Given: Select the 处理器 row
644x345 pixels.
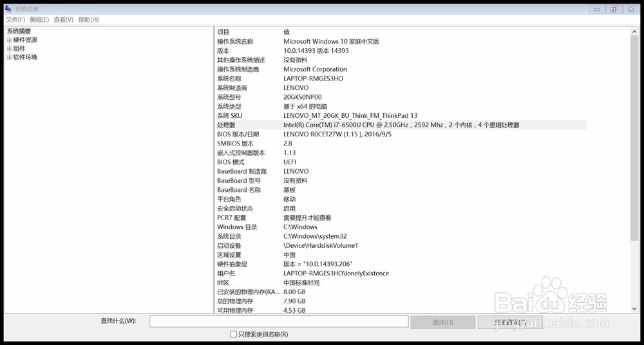Looking at the screenshot, I should tap(401, 125).
